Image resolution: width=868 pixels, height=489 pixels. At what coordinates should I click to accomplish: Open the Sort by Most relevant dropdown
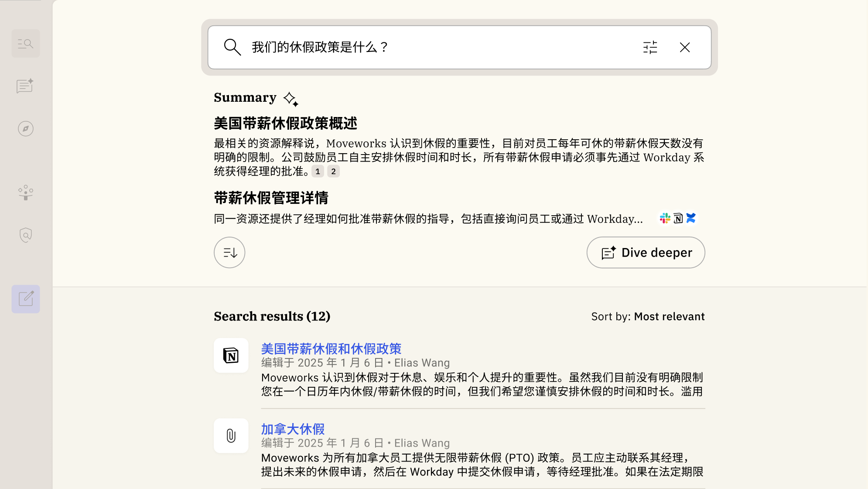648,317
